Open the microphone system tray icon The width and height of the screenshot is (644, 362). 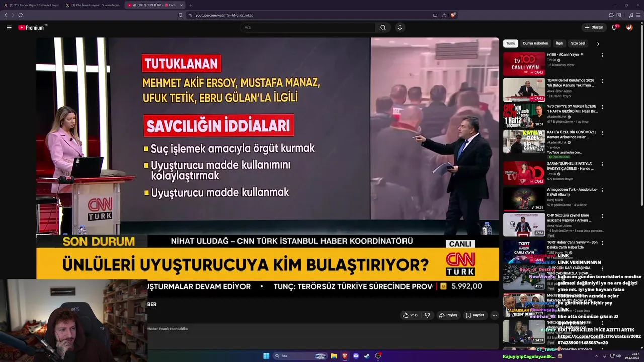(604, 356)
